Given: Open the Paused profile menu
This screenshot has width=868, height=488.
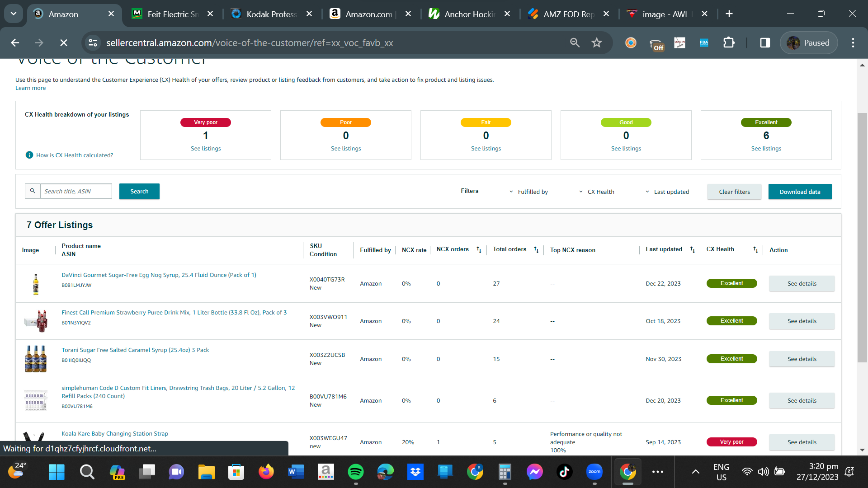Looking at the screenshot, I should 809,43.
